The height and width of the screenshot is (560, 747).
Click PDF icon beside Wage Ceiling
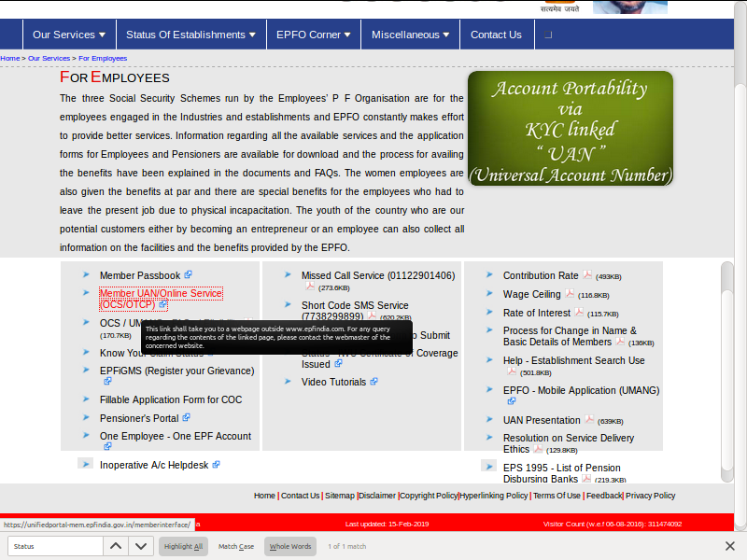[570, 294]
